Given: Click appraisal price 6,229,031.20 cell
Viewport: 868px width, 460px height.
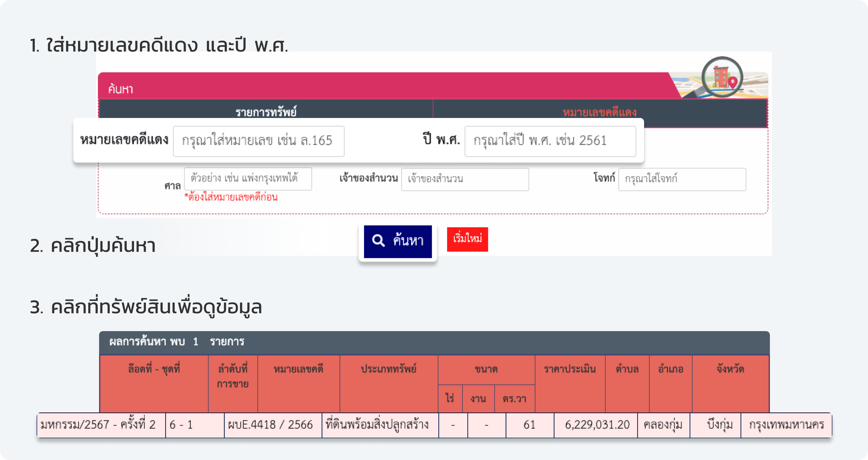Looking at the screenshot, I should (x=597, y=425).
